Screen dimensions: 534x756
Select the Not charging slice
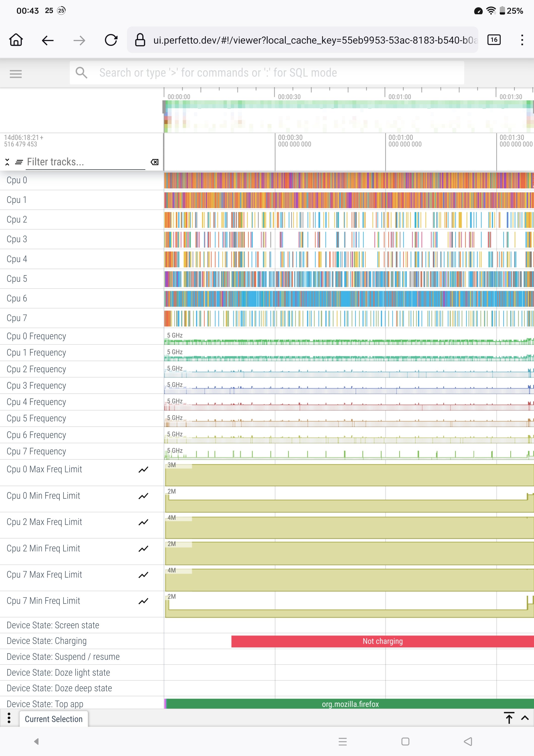tap(382, 641)
